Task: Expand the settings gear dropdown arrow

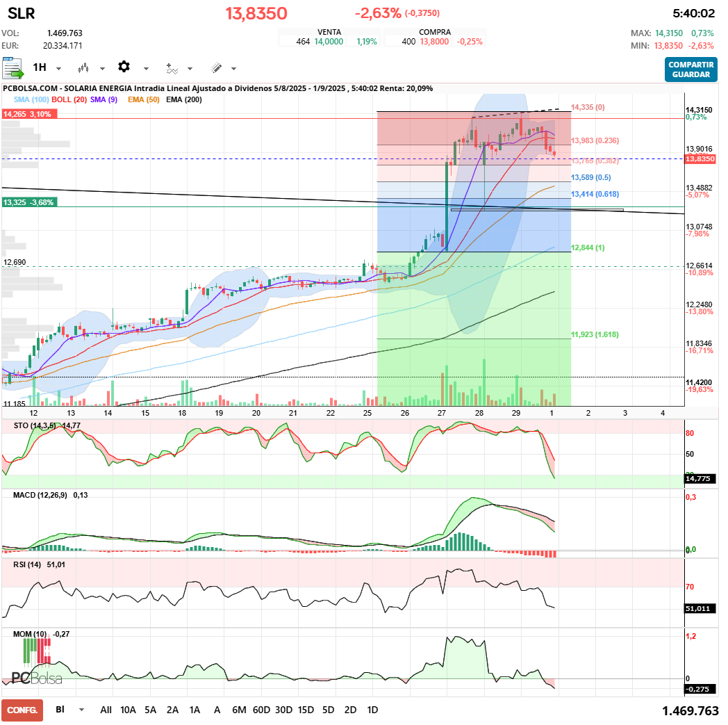Action: coord(146,69)
